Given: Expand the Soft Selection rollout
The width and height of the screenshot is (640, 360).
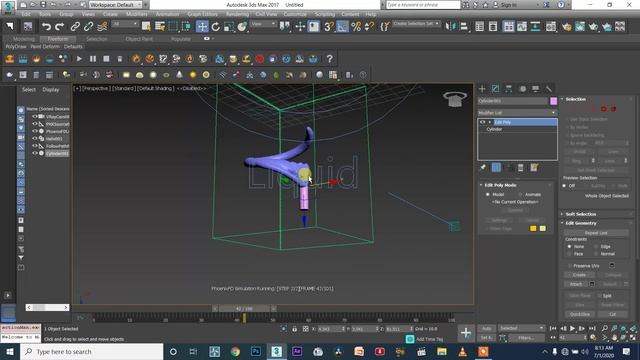Looking at the screenshot, I should 580,214.
